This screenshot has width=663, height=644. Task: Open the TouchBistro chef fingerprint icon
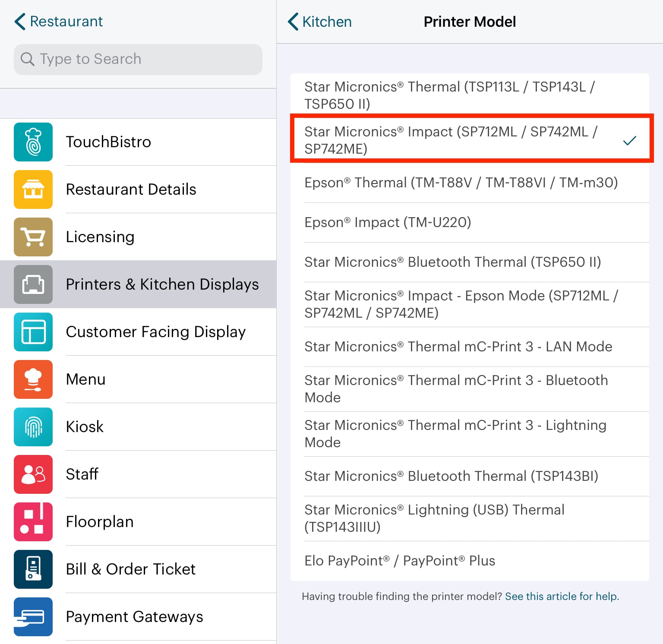[33, 142]
